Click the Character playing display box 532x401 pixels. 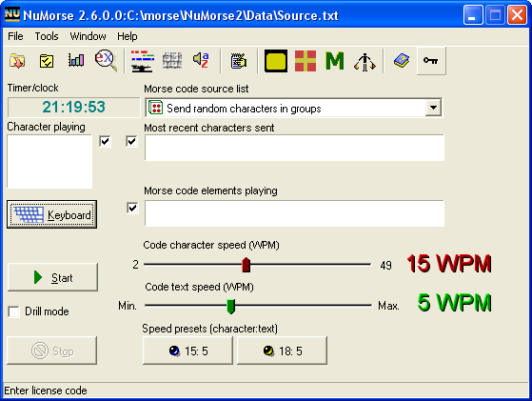(x=49, y=161)
